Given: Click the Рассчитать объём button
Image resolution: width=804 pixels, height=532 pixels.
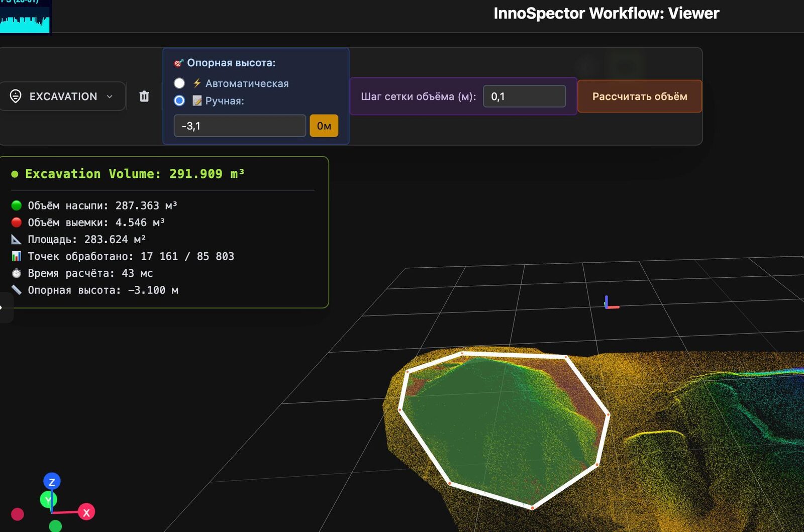Looking at the screenshot, I should (x=640, y=96).
